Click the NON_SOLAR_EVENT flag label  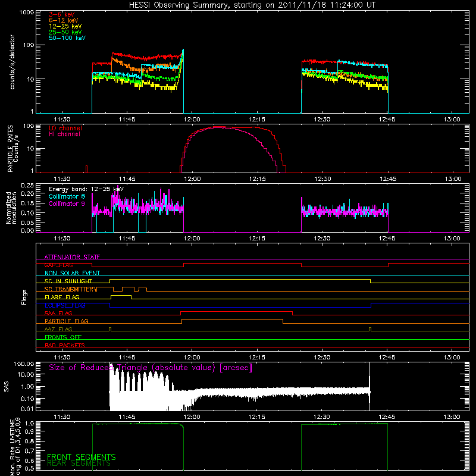[x=72, y=273]
